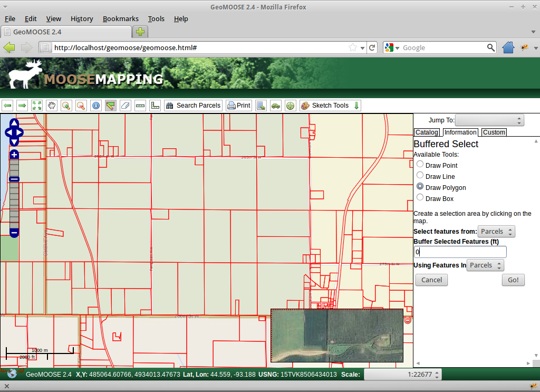540x392 pixels.
Task: Open the Edit menu
Action: (x=31, y=19)
